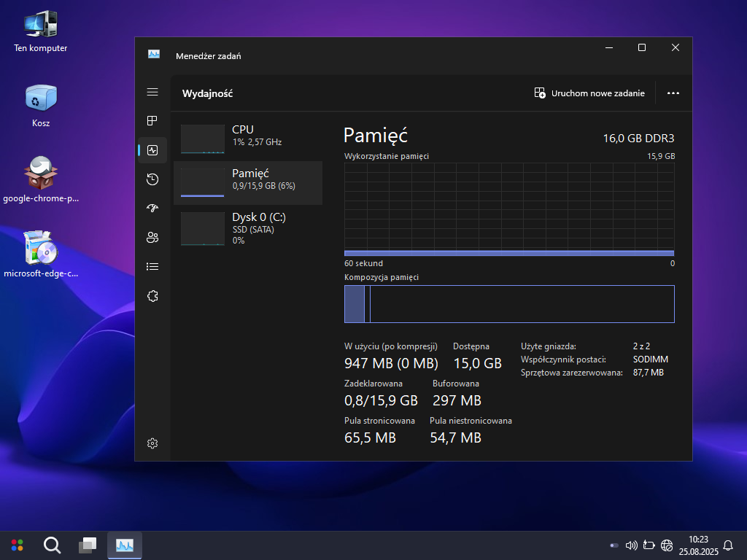The image size is (747, 560).
Task: Open the Services page puzzle icon
Action: (152, 296)
